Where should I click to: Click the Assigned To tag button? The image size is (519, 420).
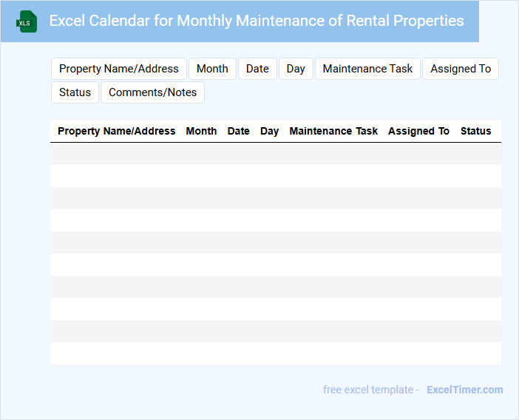[x=461, y=69]
